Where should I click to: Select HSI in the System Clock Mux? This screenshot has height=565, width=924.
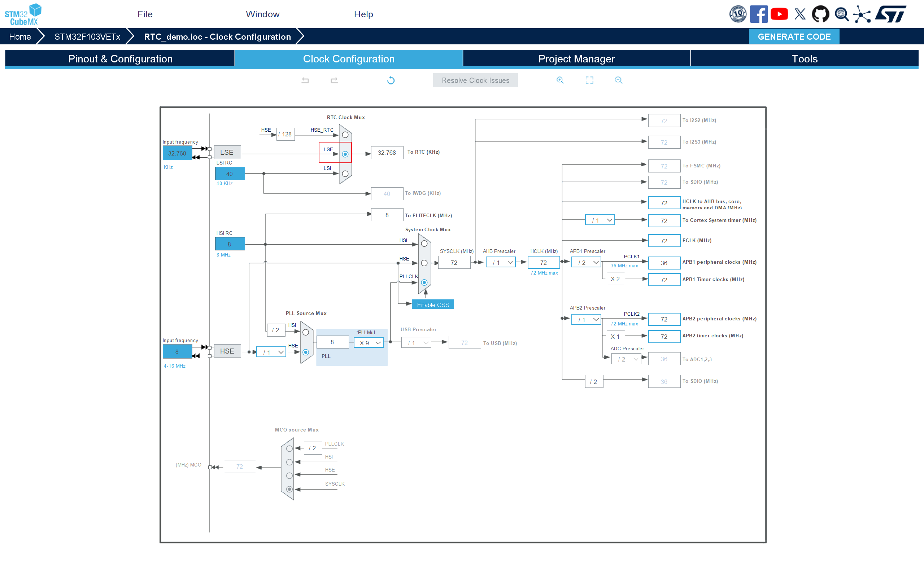pyautogui.click(x=424, y=244)
